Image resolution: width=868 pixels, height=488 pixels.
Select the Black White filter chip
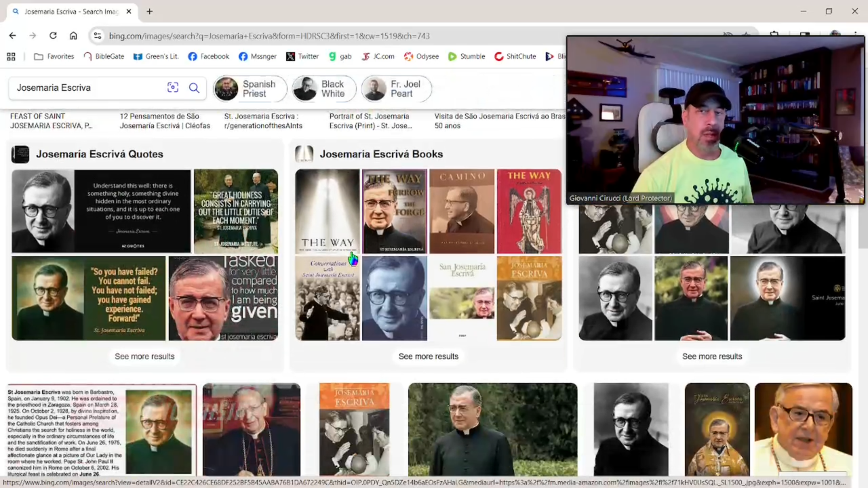pyautogui.click(x=323, y=89)
